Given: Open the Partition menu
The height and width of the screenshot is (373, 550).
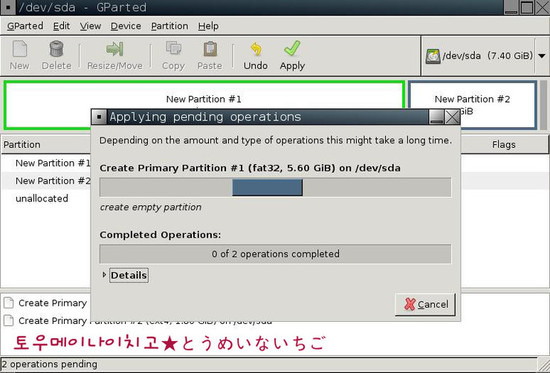Looking at the screenshot, I should pos(169,26).
